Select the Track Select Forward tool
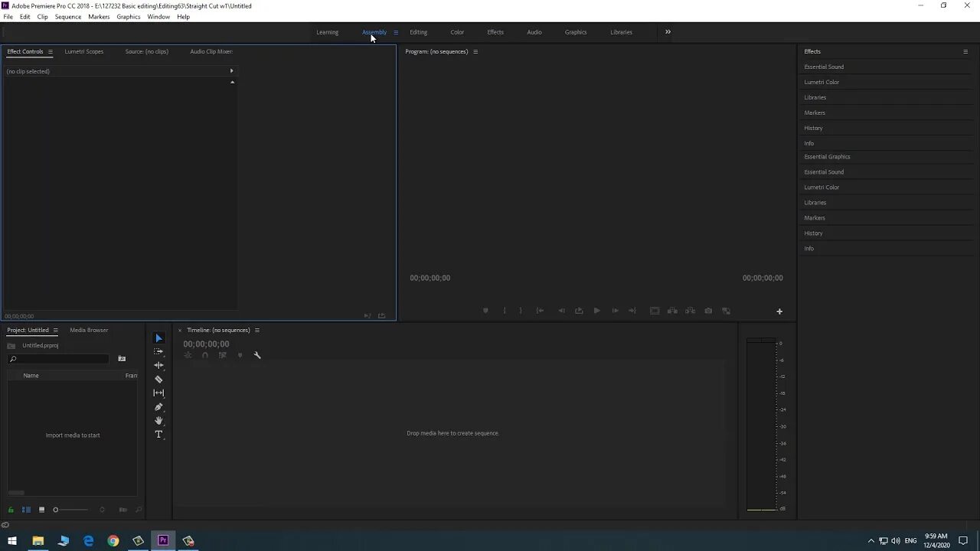Image resolution: width=980 pixels, height=551 pixels. tap(158, 352)
